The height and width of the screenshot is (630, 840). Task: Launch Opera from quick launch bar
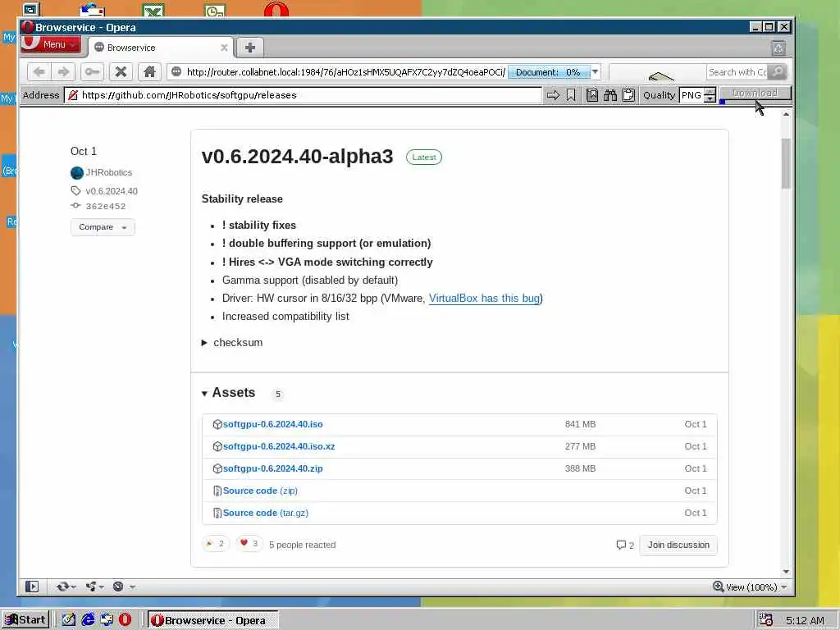[x=125, y=620]
